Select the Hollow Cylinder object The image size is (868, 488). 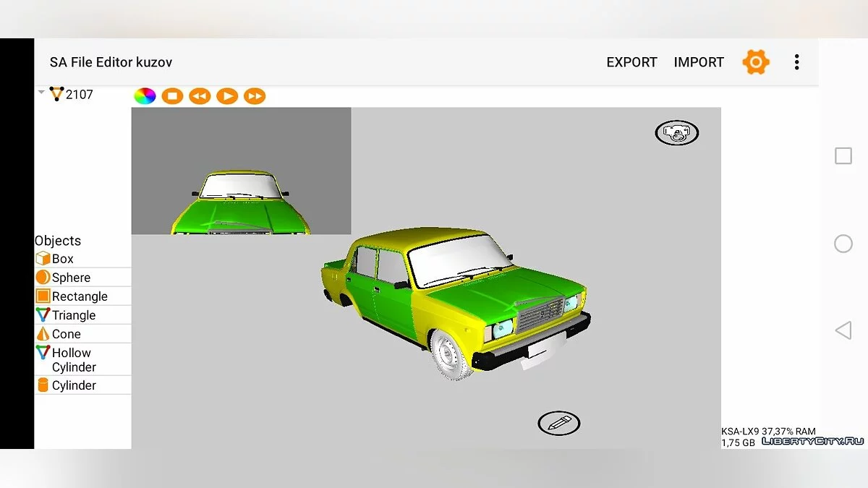pyautogui.click(x=72, y=359)
